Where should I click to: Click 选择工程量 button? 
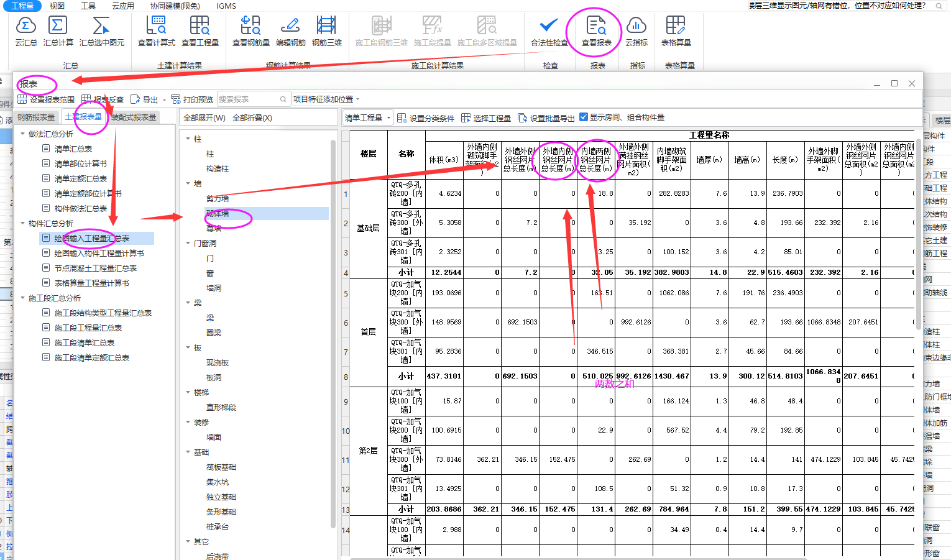(486, 118)
